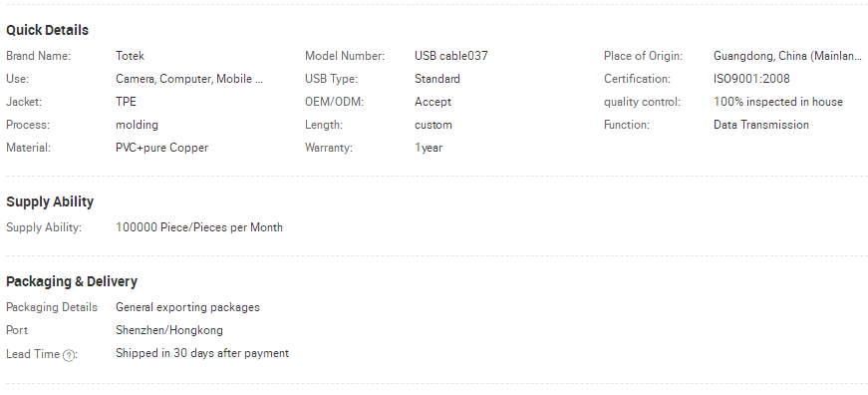Click the PVC+pure Copper material value

click(161, 148)
